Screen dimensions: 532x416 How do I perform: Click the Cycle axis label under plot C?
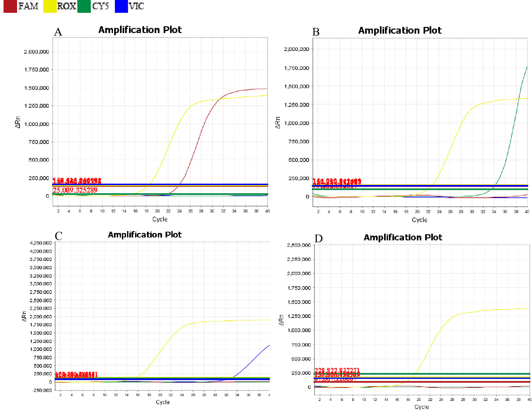click(x=163, y=402)
